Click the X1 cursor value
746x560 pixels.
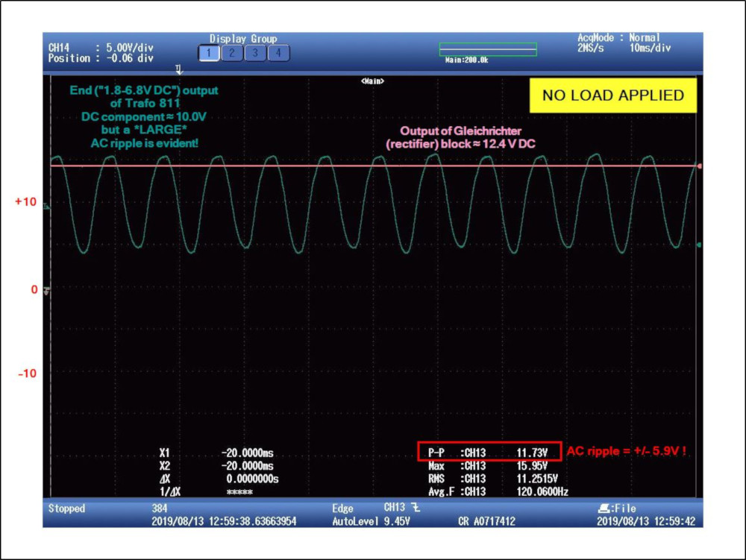pyautogui.click(x=246, y=453)
